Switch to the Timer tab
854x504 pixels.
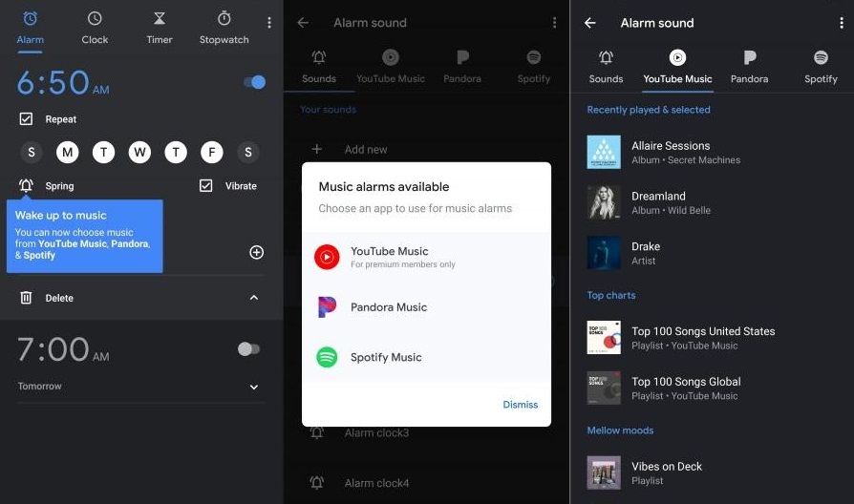[x=159, y=29]
